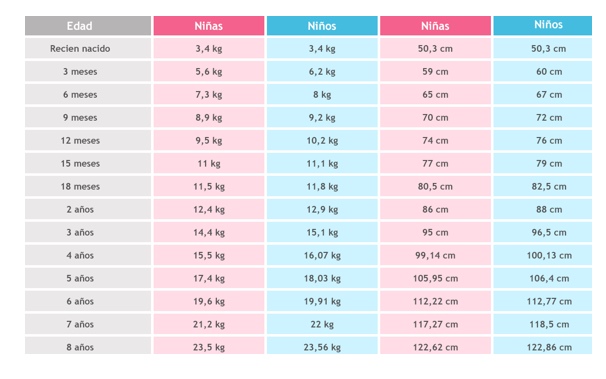Click the 7 años row label
606x379 pixels.
(88, 324)
